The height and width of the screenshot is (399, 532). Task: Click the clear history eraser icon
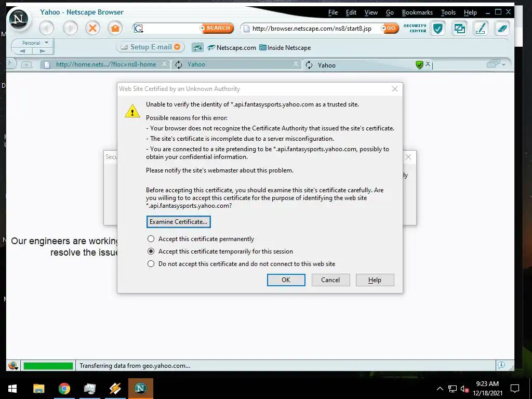[x=502, y=28]
